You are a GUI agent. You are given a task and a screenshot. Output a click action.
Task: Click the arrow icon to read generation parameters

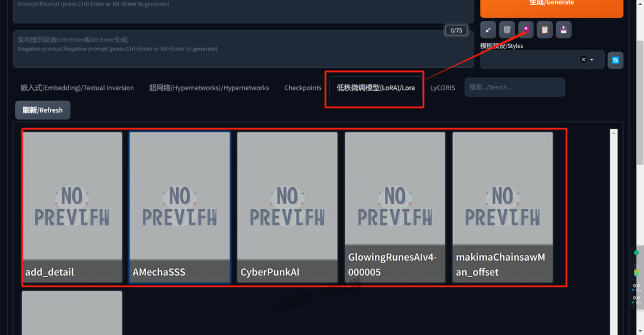pos(488,30)
